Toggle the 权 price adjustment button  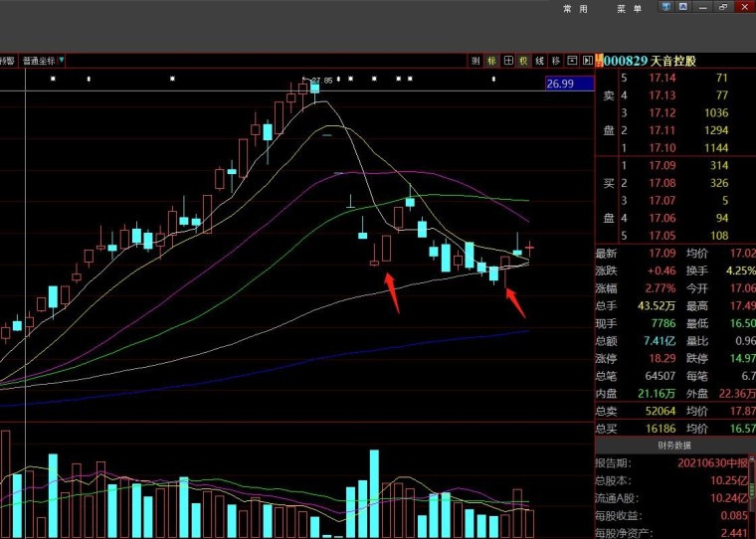point(523,61)
